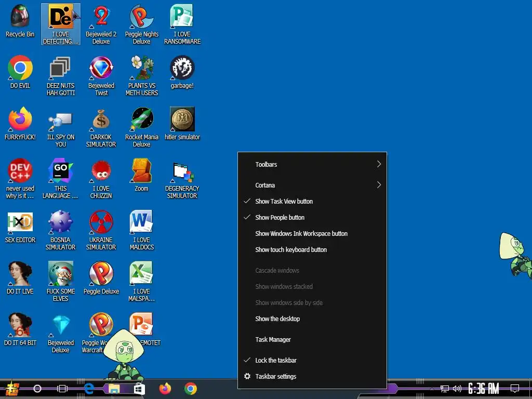Open the I LOVE MALDOCS Word shortcut

pyautogui.click(x=141, y=230)
